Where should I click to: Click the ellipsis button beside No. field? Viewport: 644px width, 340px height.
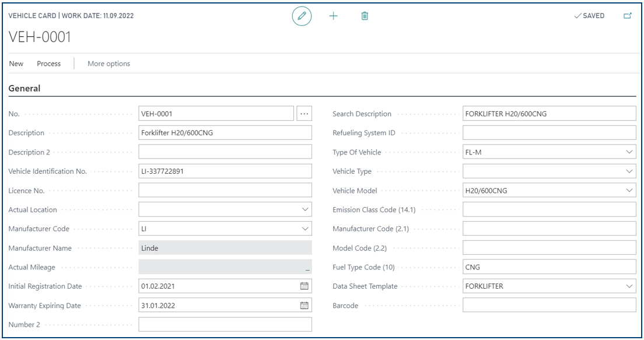pyautogui.click(x=304, y=114)
